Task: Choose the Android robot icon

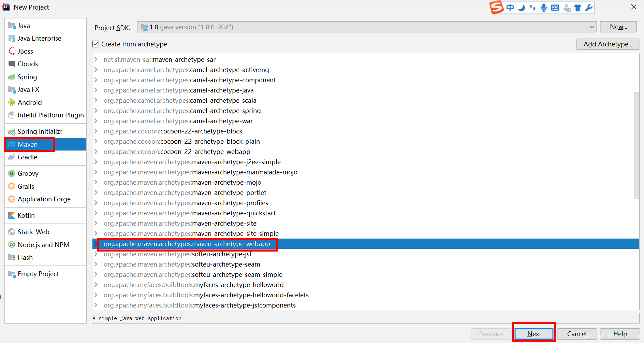Action: pos(12,102)
